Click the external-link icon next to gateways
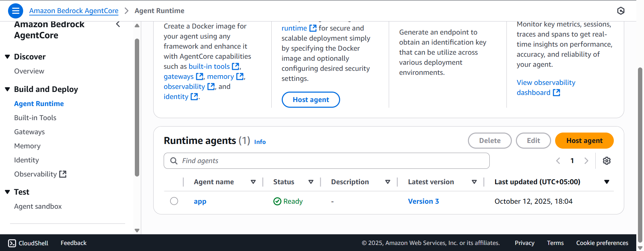Image resolution: width=644 pixels, height=251 pixels. (200, 77)
